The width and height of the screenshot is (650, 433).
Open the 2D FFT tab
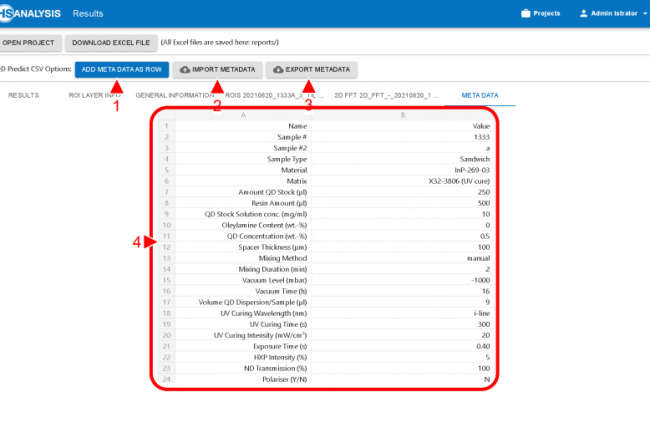tap(385, 95)
